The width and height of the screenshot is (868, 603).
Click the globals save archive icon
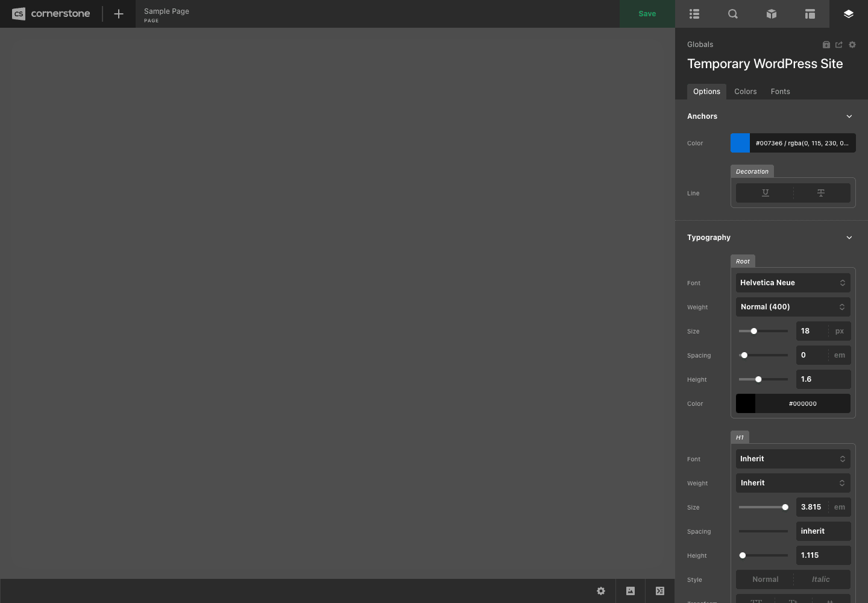(826, 45)
